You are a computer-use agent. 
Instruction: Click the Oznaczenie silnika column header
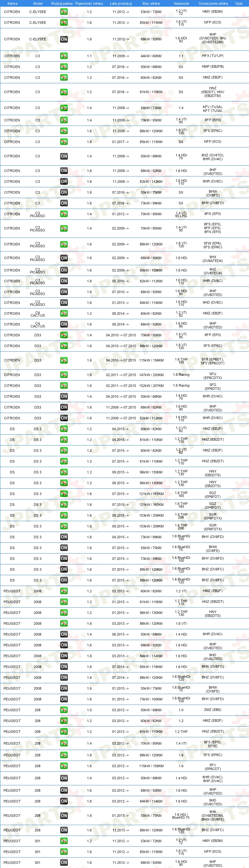click(213, 3)
